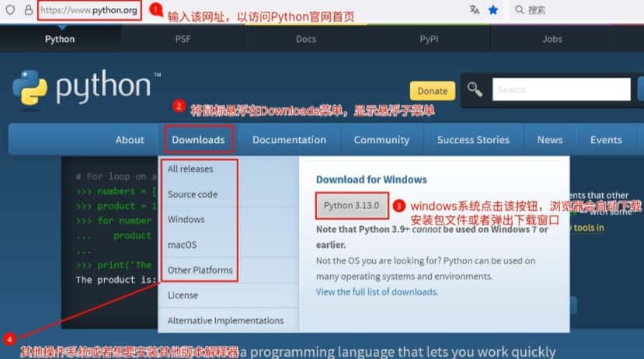Click the python.org Search input field

tap(562, 89)
